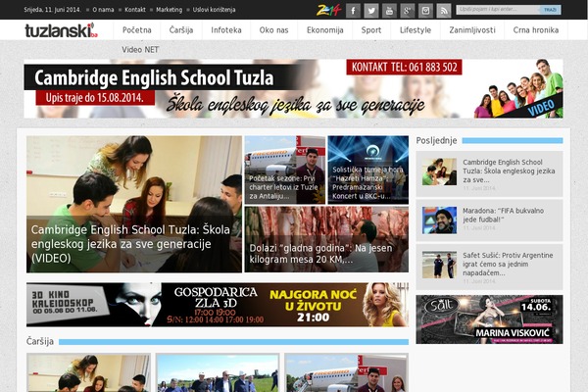Open the Zanimljivosti menu item

[472, 30]
